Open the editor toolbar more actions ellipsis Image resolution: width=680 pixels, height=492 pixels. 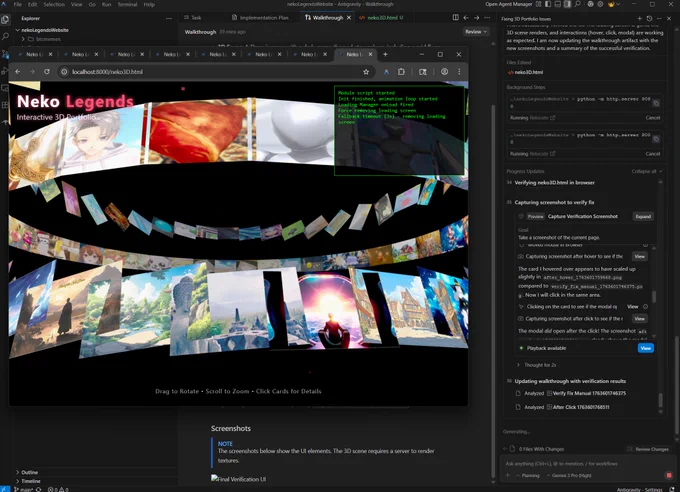[x=487, y=17]
